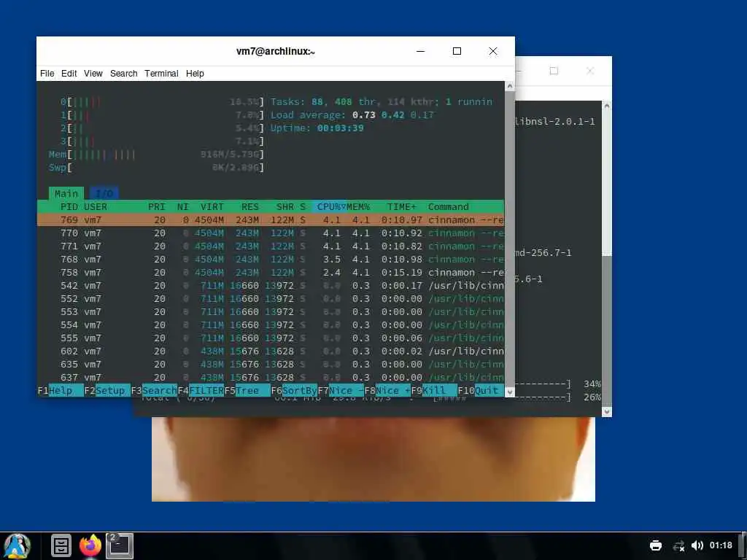
Task: Click scroll-down arrow of front terminal
Action: point(509,392)
